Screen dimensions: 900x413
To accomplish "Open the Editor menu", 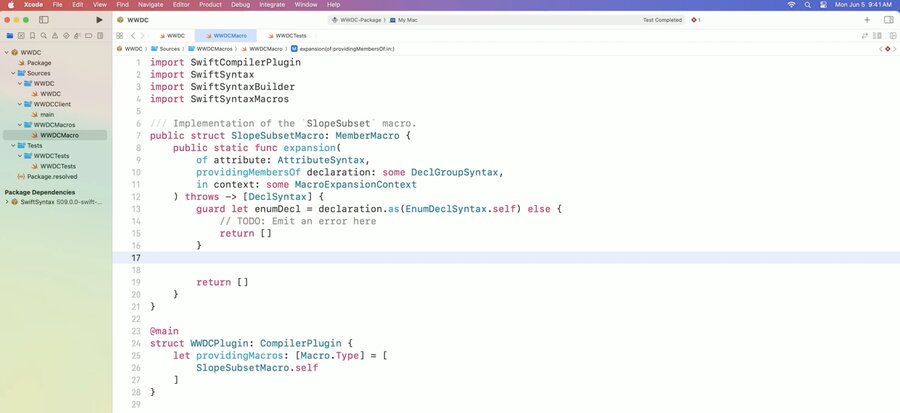I will point(181,5).
